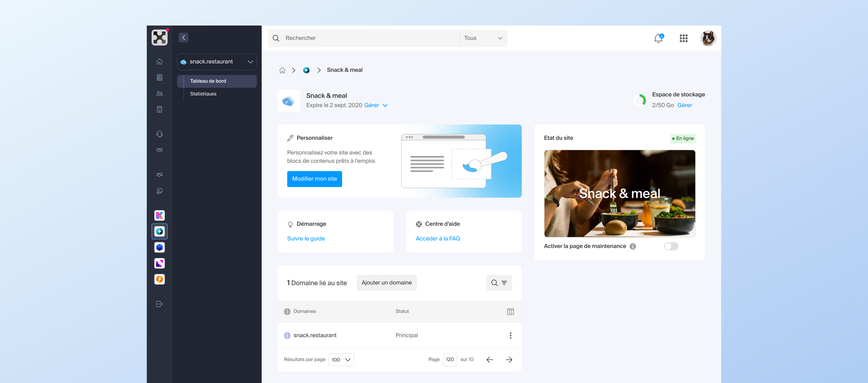The image size is (868, 383).
Task: Go to the previous page with the left arrow
Action: tap(490, 360)
